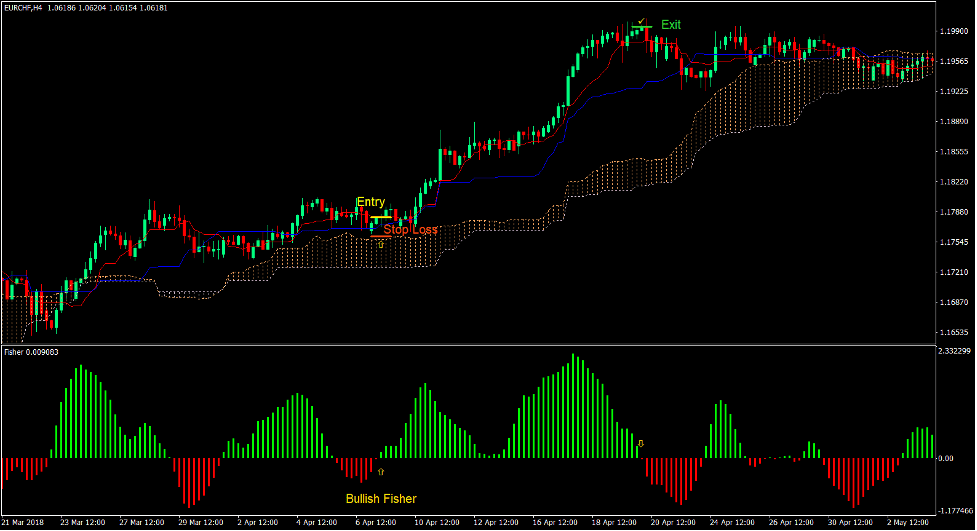The height and width of the screenshot is (531, 977).
Task: Click the 1.18555 price axis value
Action: (953, 151)
